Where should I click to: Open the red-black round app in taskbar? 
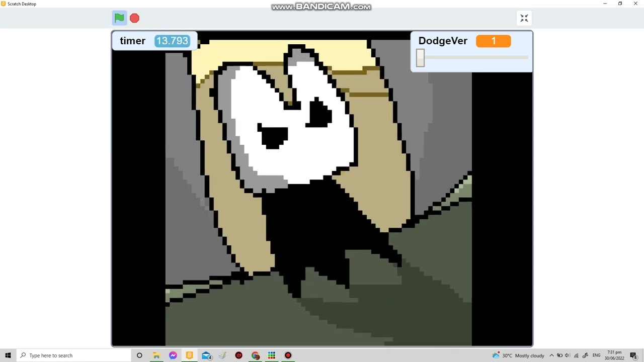239,355
